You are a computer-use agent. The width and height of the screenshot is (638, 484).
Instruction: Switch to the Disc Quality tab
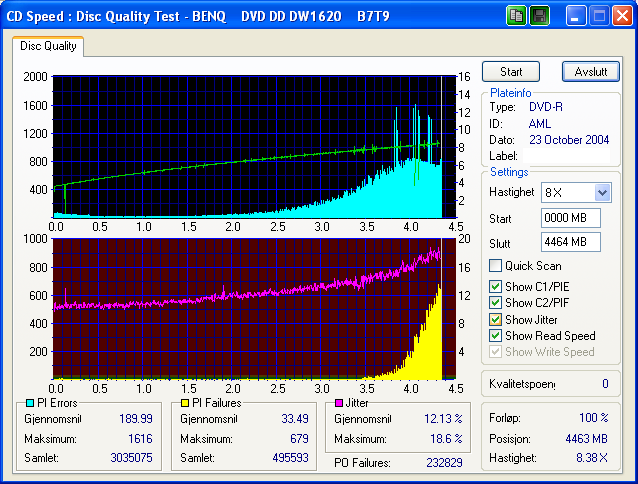[x=48, y=46]
